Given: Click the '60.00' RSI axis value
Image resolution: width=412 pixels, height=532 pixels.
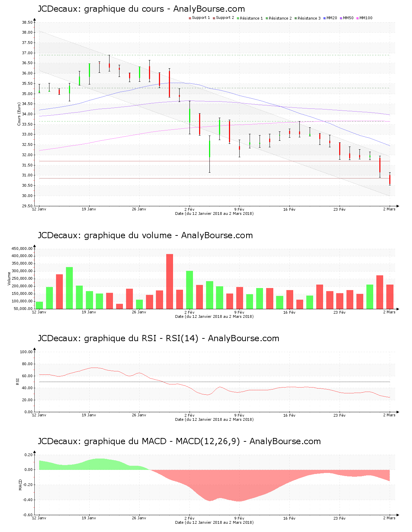Looking at the screenshot, I should coord(27,376).
